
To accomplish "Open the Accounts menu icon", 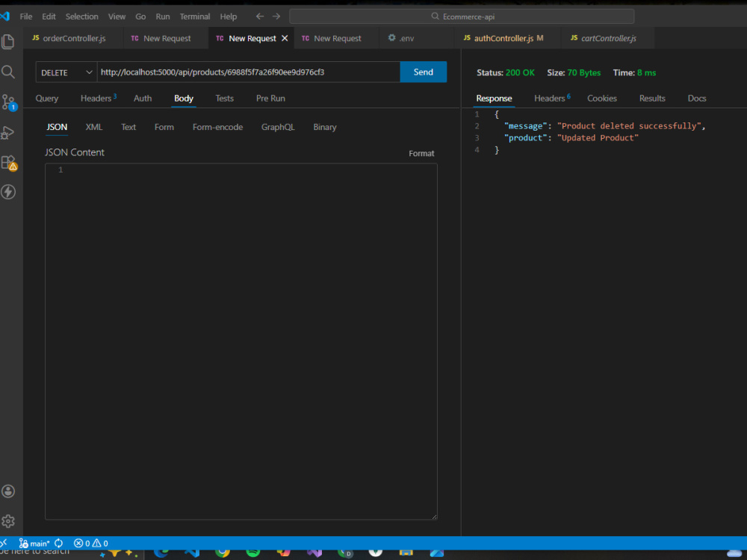I will point(8,491).
